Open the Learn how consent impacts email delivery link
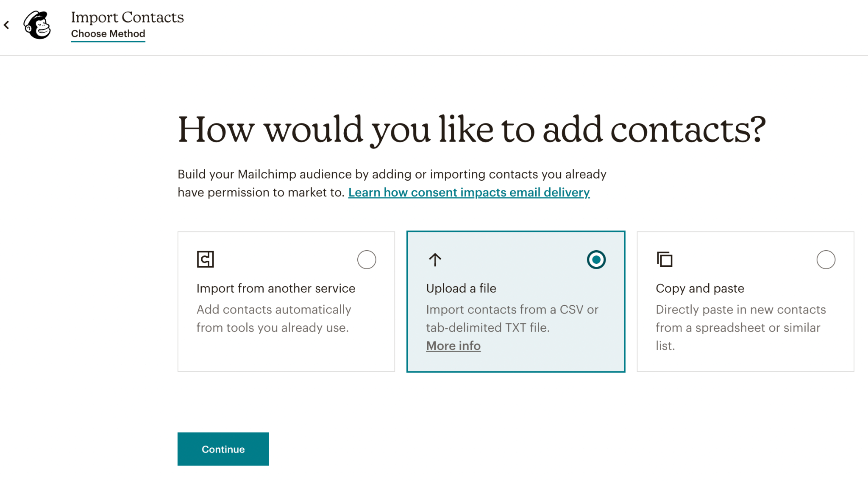 pyautogui.click(x=469, y=192)
